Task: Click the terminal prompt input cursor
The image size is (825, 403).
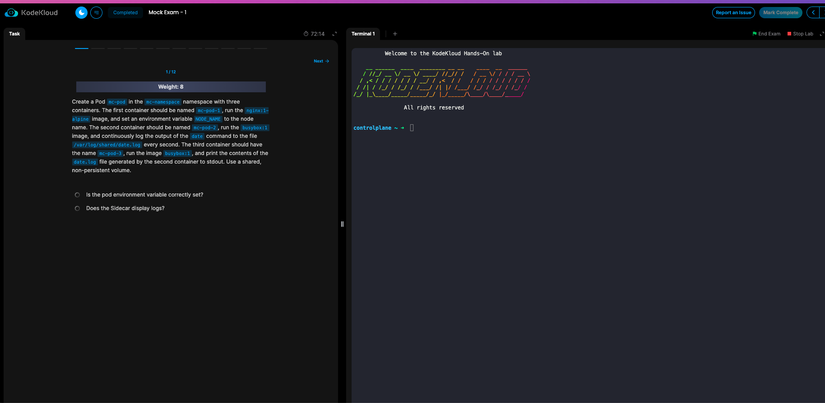Action: pos(412,128)
